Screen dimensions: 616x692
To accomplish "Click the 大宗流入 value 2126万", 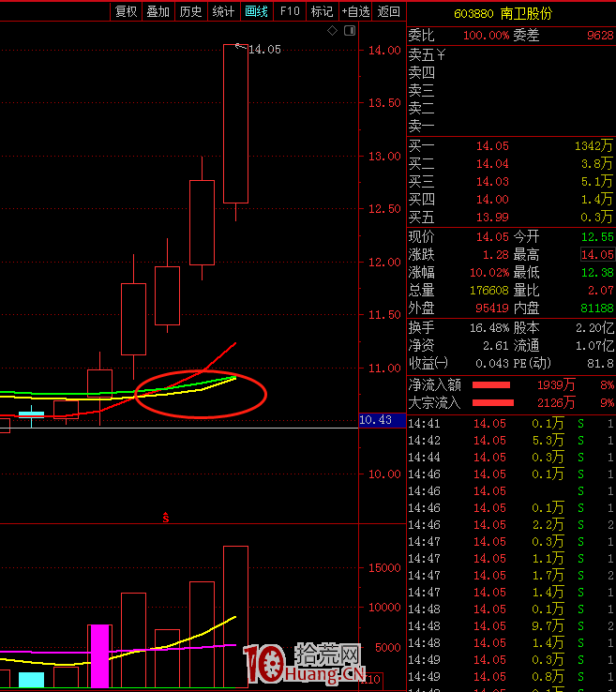I will click(556, 403).
